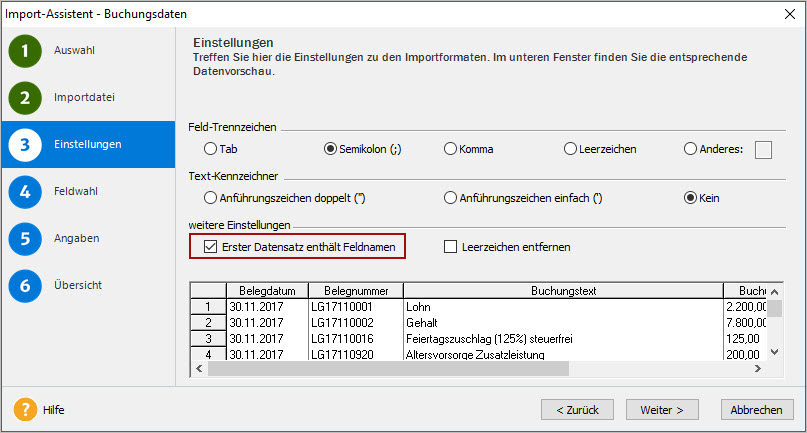Screen dimensions: 807x433
Task: Click the step 1 Auswahl circle icon
Action: coord(25,51)
